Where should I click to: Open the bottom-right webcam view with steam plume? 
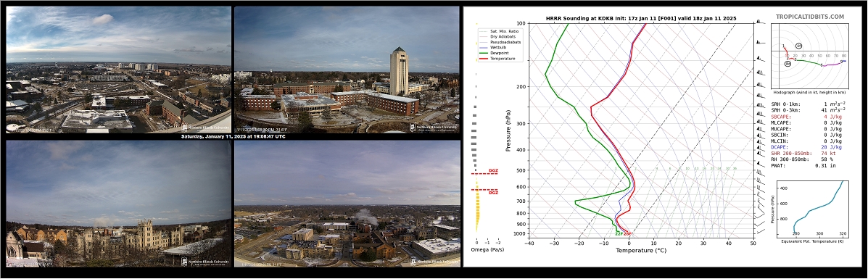347,203
